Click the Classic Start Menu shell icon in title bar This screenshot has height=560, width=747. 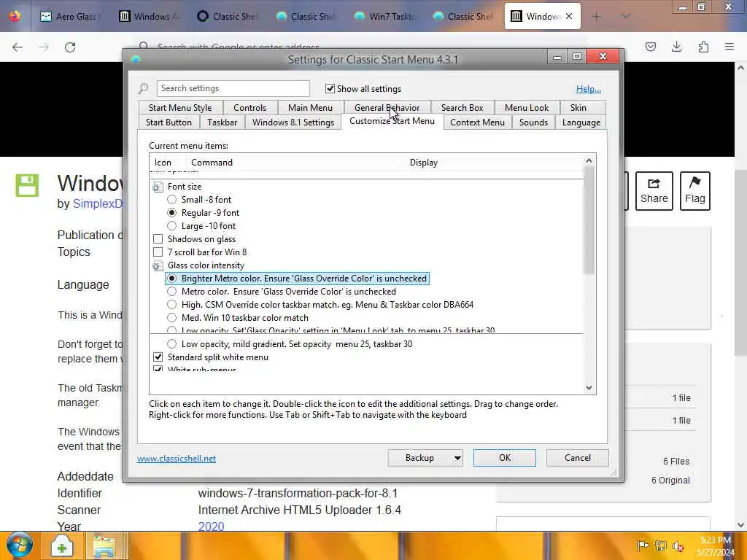point(136,60)
